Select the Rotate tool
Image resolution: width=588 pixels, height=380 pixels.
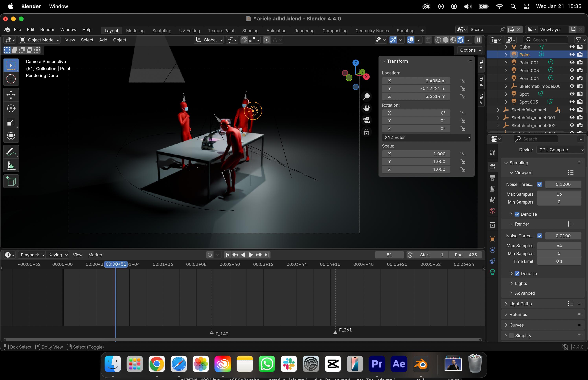pyautogui.click(x=11, y=108)
